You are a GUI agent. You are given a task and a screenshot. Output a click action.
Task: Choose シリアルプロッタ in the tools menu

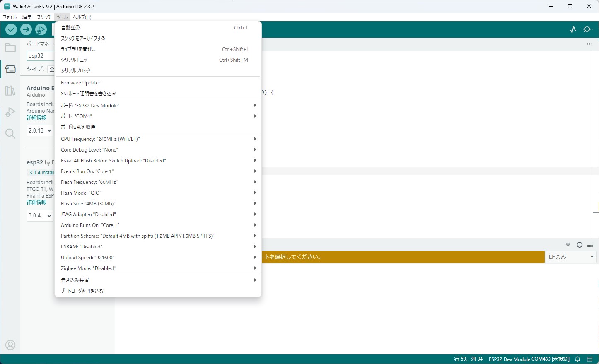pos(158,71)
